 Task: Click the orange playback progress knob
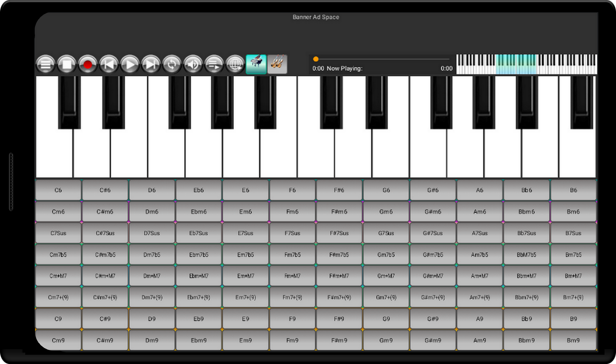(x=316, y=59)
